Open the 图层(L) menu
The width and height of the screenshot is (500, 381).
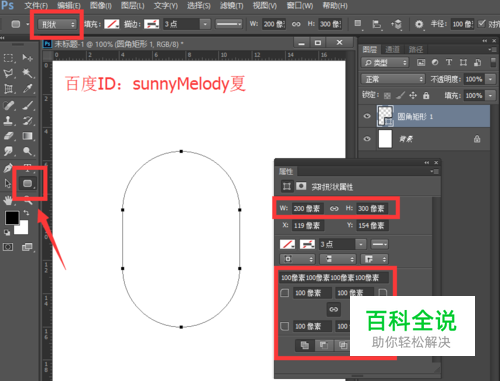pyautogui.click(x=132, y=6)
